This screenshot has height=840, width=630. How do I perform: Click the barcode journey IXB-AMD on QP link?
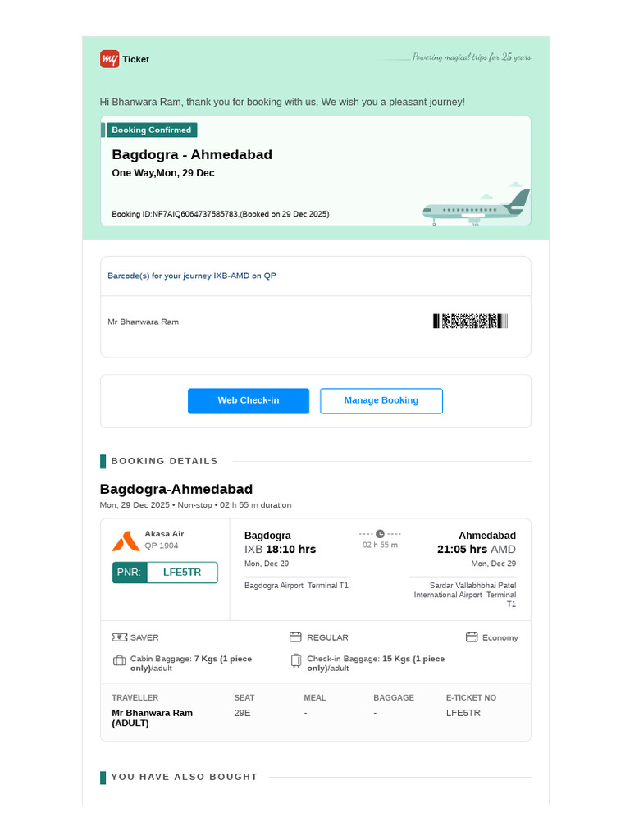point(192,276)
